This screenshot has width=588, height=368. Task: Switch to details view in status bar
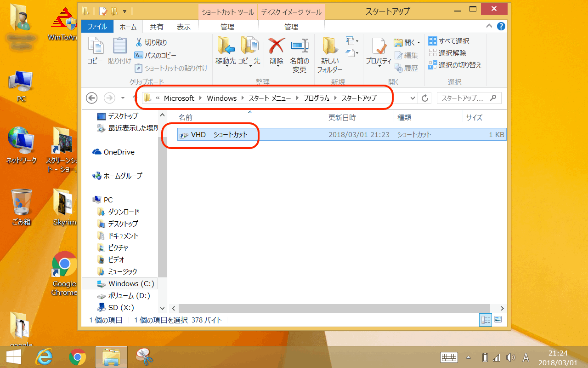point(486,320)
